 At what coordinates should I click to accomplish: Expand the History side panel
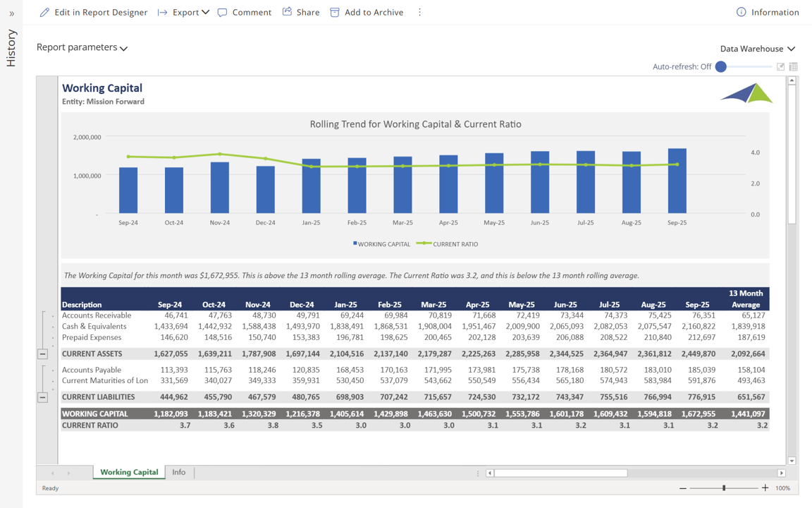click(11, 13)
